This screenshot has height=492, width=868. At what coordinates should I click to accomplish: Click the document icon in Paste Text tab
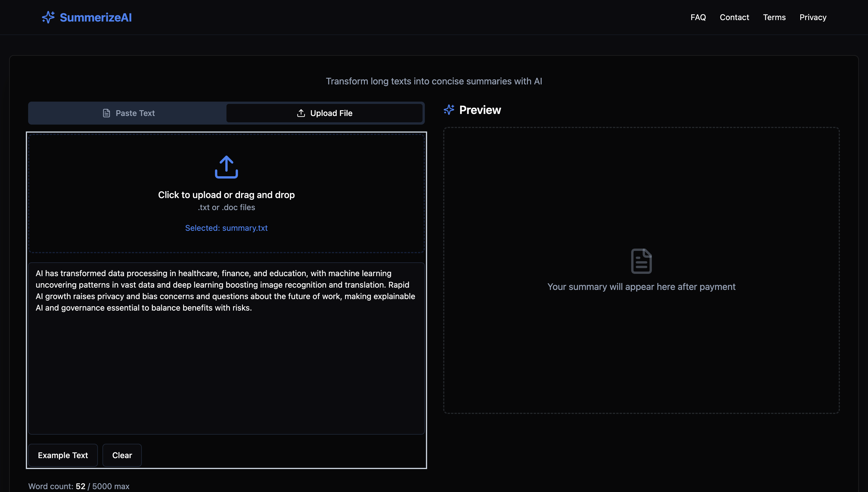(106, 113)
